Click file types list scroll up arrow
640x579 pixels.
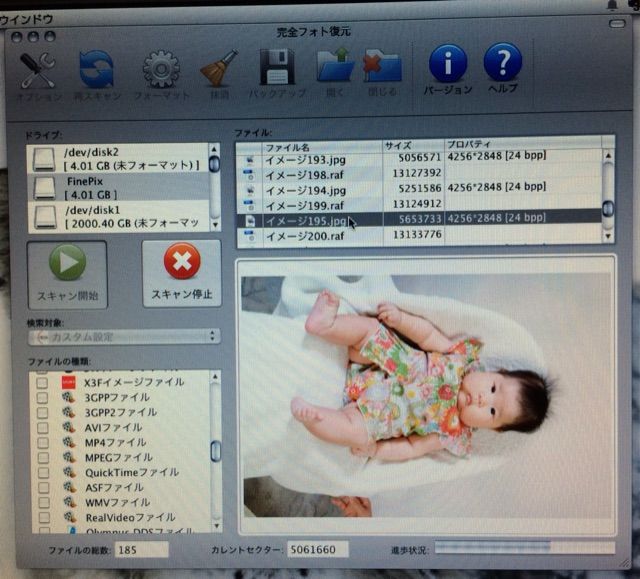(215, 377)
